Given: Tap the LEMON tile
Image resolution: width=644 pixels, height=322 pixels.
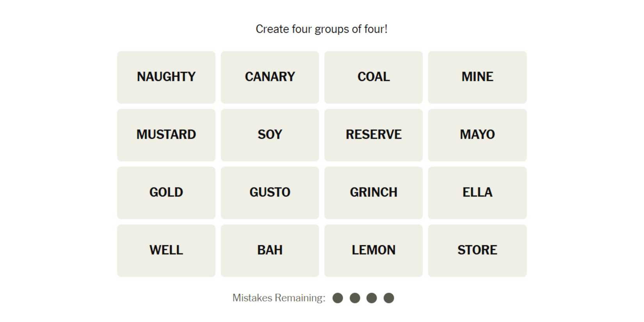Looking at the screenshot, I should tap(373, 250).
